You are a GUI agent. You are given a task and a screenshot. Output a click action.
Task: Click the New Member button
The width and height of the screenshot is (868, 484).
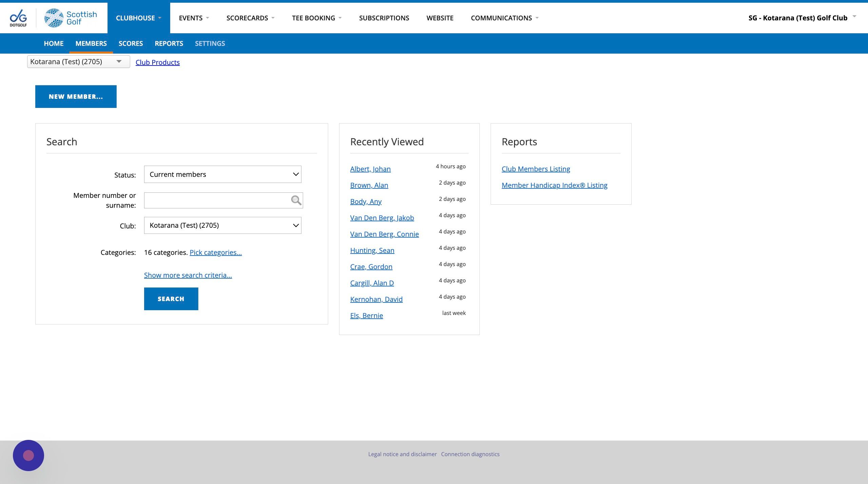(x=76, y=97)
